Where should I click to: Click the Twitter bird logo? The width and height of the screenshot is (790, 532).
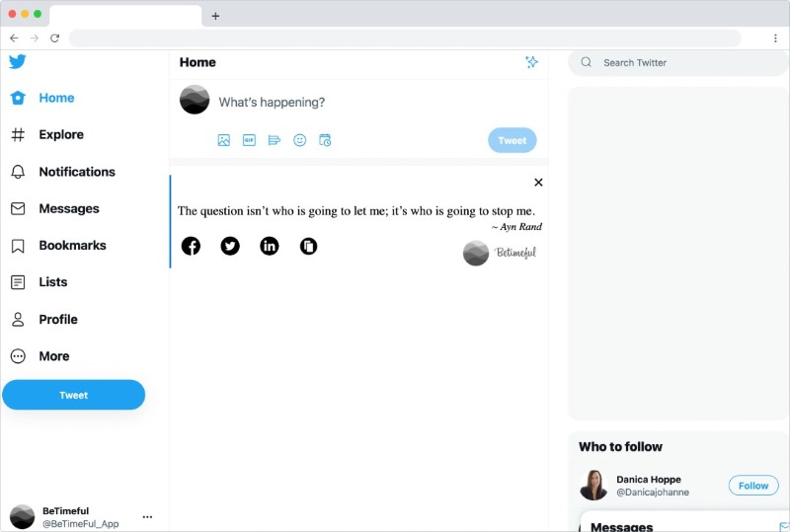[x=17, y=61]
